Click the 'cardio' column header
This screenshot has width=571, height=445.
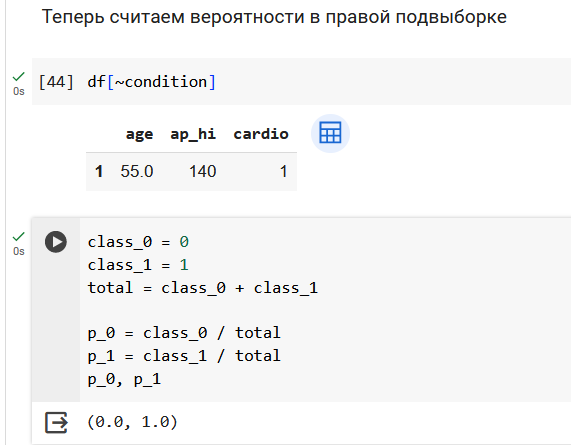261,134
